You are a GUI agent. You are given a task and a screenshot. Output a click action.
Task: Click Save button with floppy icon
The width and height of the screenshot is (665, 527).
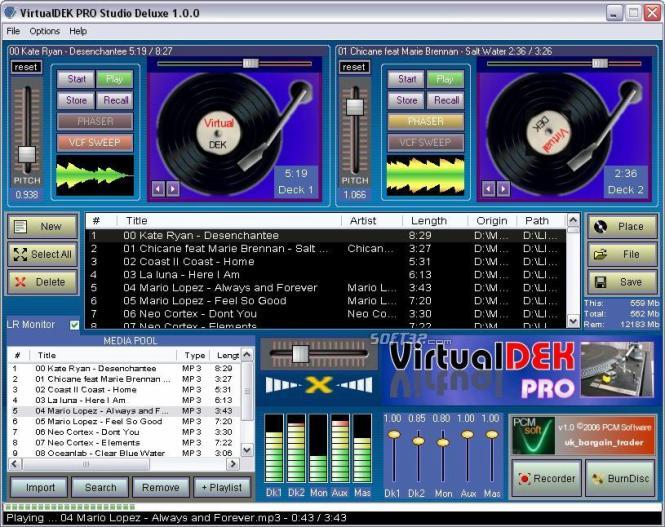click(x=622, y=282)
